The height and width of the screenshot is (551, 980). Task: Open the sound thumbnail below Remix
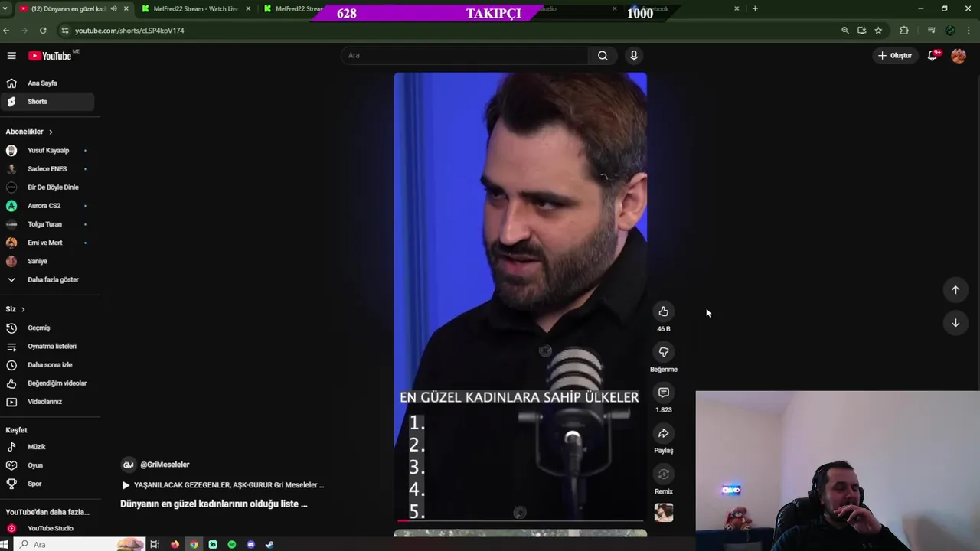pyautogui.click(x=664, y=512)
